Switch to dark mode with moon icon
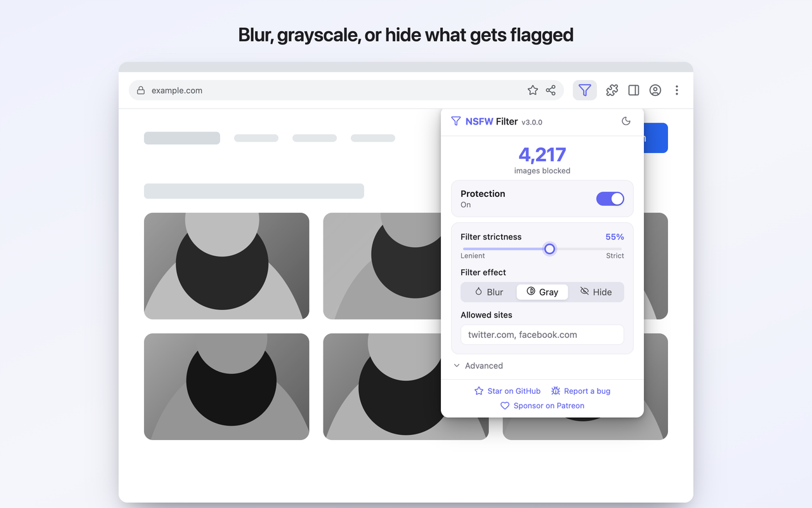812x508 pixels. click(626, 121)
